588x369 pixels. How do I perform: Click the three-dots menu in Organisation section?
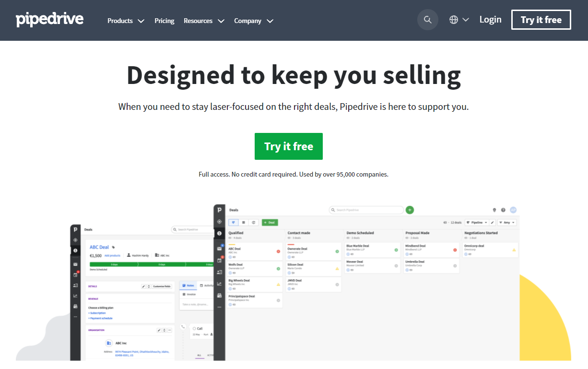coord(170,330)
